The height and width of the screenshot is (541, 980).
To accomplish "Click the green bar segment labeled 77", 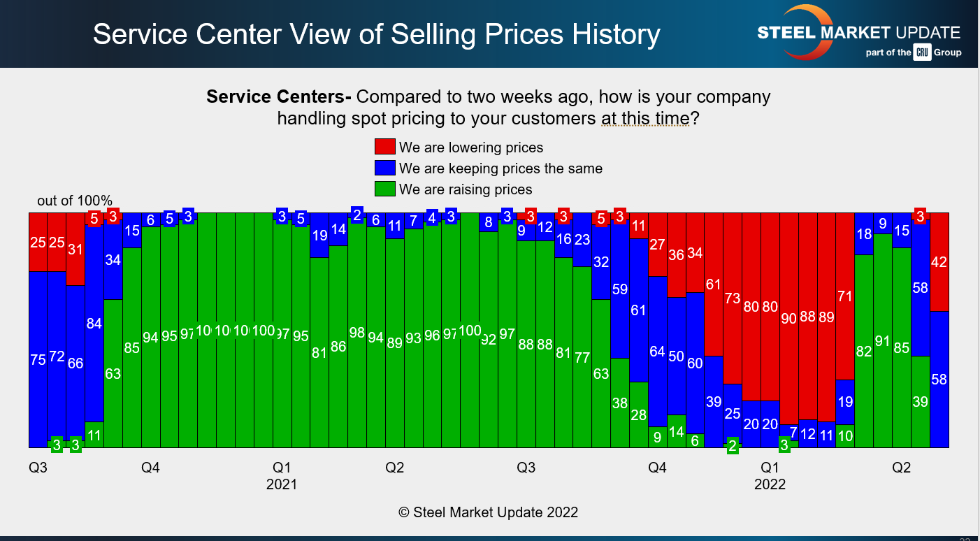I will point(582,357).
